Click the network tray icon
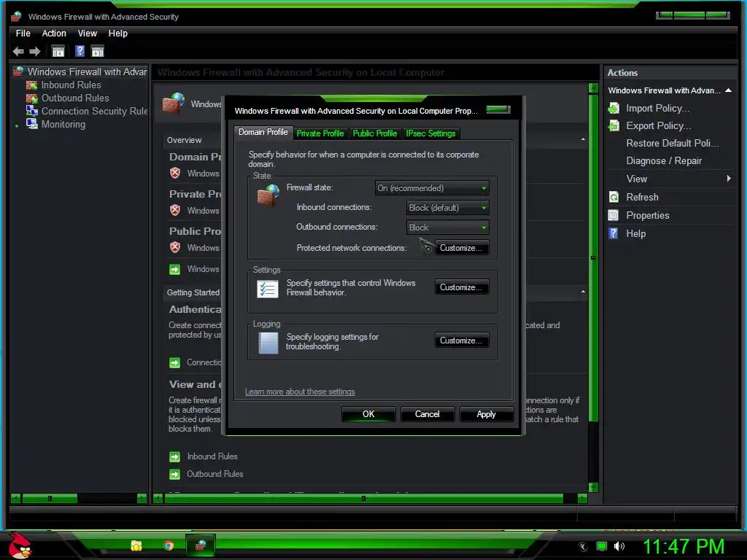Image resolution: width=747 pixels, height=560 pixels. click(602, 546)
